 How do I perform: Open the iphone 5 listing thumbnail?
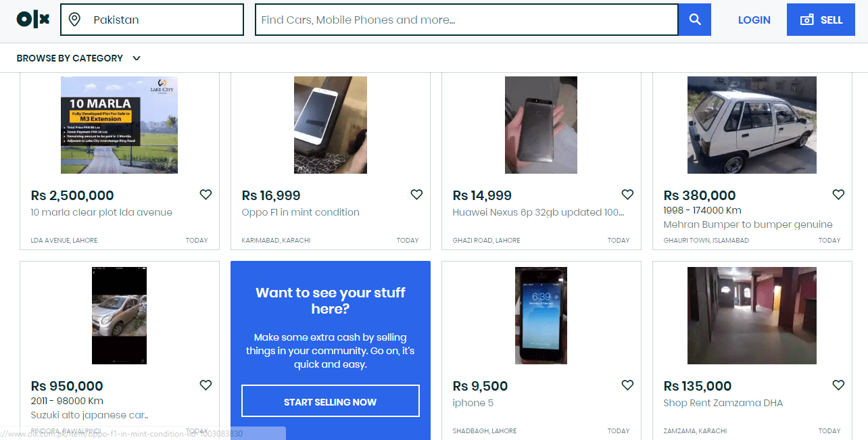(541, 315)
